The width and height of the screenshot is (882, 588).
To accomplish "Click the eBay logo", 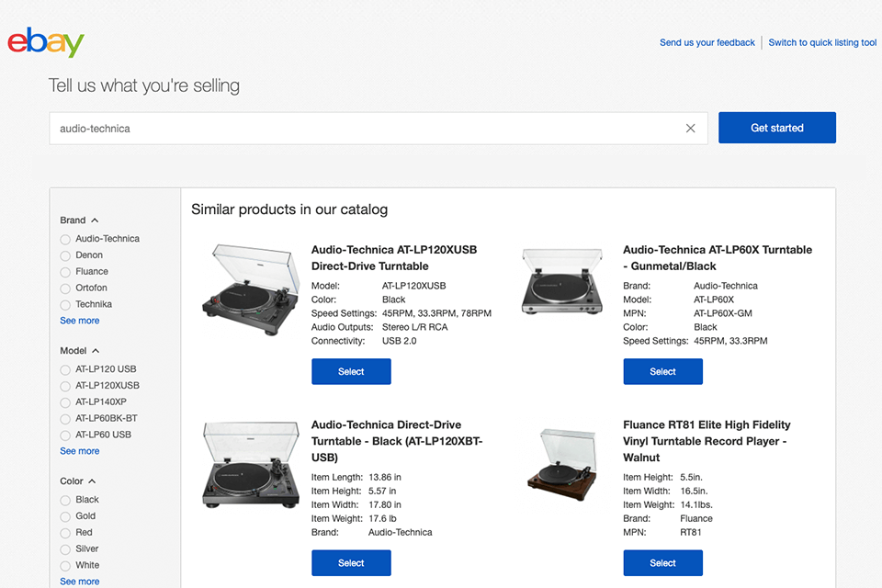I will click(46, 42).
